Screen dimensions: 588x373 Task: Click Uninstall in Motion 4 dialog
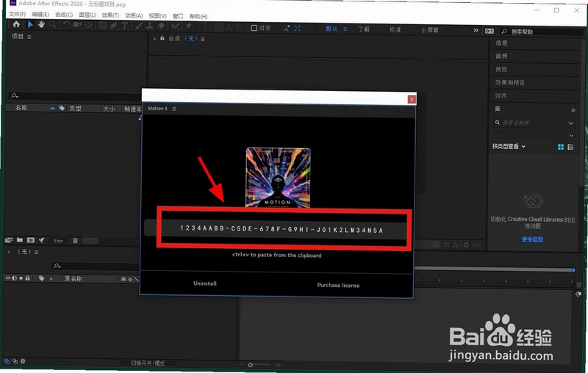(x=205, y=283)
